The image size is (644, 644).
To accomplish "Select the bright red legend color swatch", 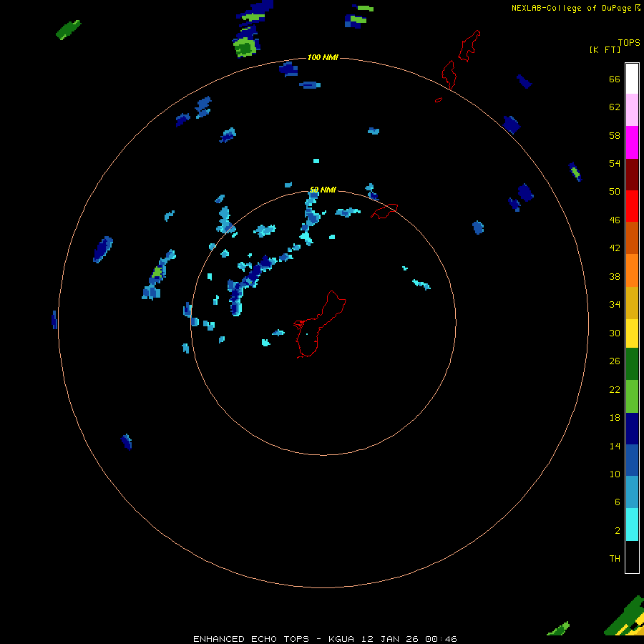I will pyautogui.click(x=632, y=206).
